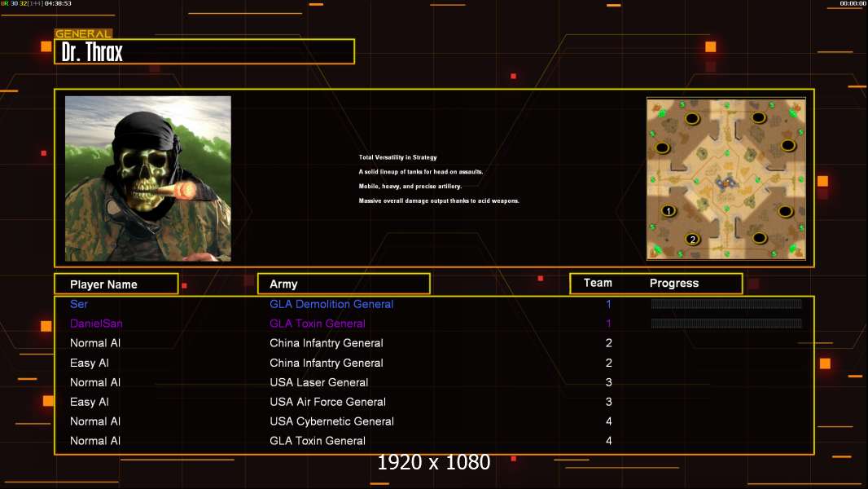This screenshot has width=868, height=489.
Task: Click the Team column header
Action: coord(598,283)
